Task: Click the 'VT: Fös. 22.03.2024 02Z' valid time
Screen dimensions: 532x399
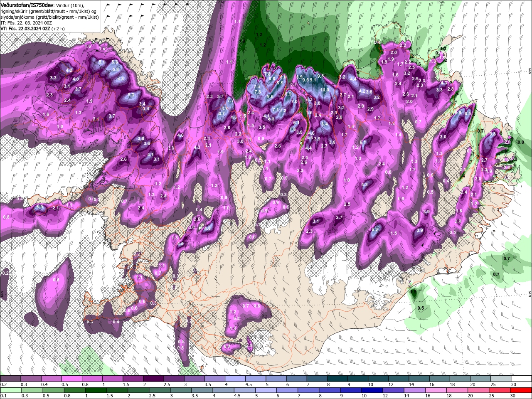Action: point(25,29)
